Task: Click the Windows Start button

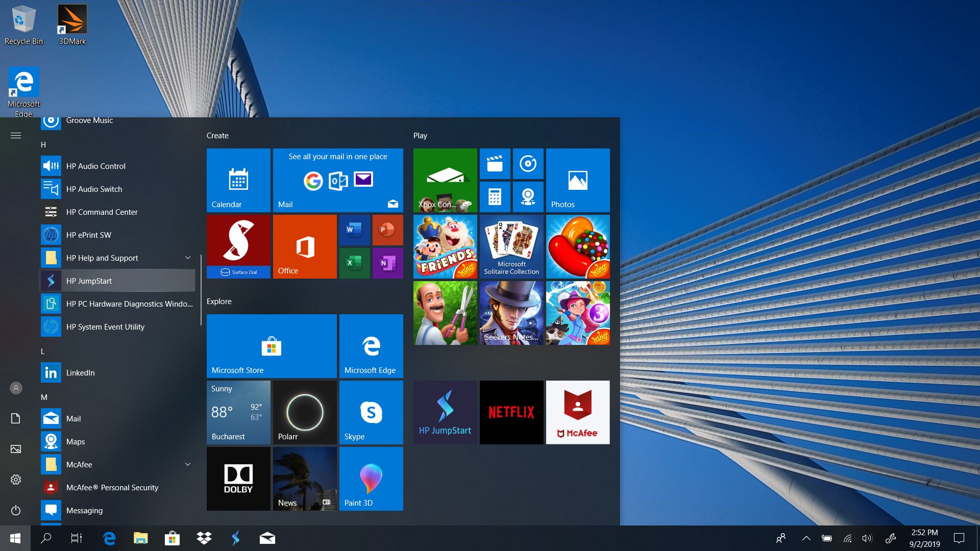Action: (x=15, y=538)
